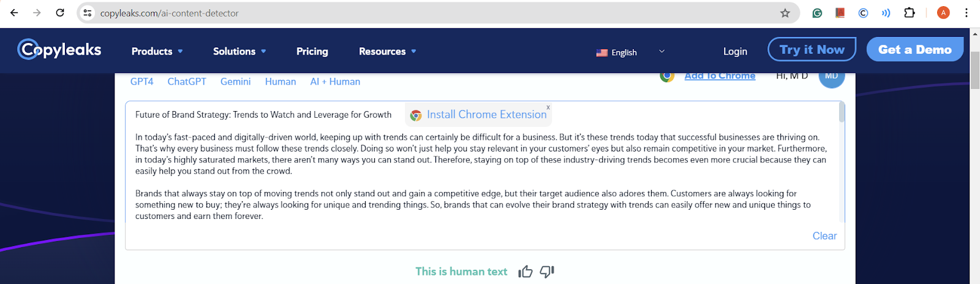Click the US flag language icon
This screenshot has height=284, width=980.
click(601, 53)
